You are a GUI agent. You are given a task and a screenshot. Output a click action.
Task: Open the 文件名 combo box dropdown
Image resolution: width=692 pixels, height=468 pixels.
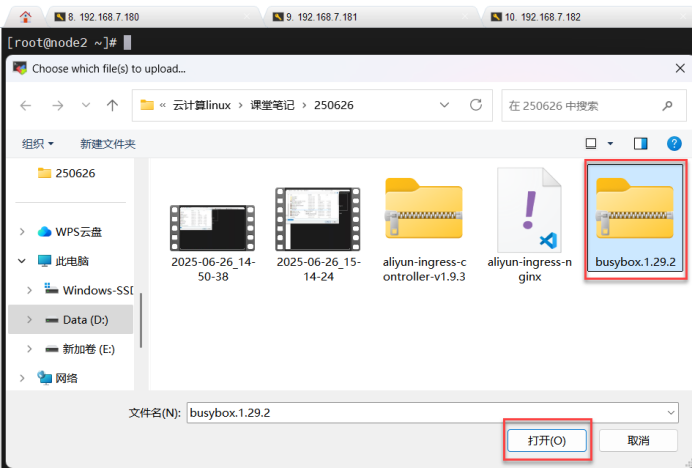click(669, 412)
